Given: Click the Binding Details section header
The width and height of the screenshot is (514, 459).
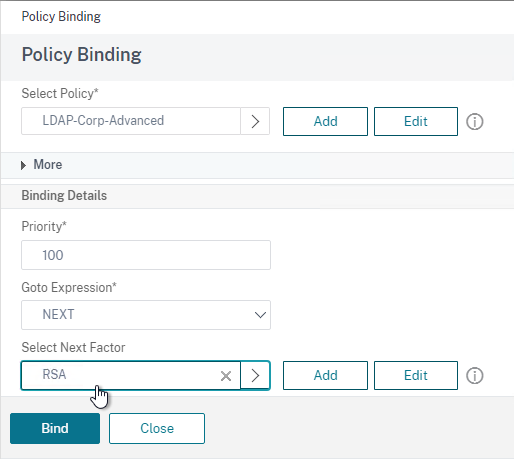Looking at the screenshot, I should coord(64,196).
